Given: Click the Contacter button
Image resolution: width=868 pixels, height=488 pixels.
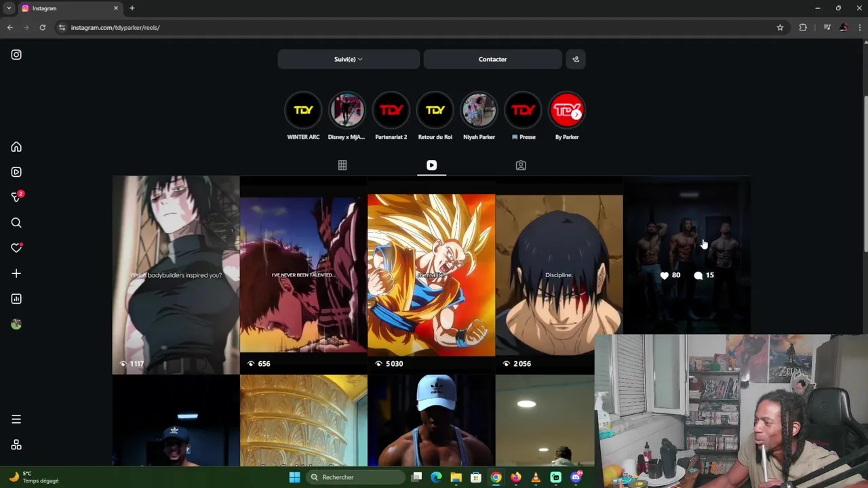Looking at the screenshot, I should pos(492,59).
